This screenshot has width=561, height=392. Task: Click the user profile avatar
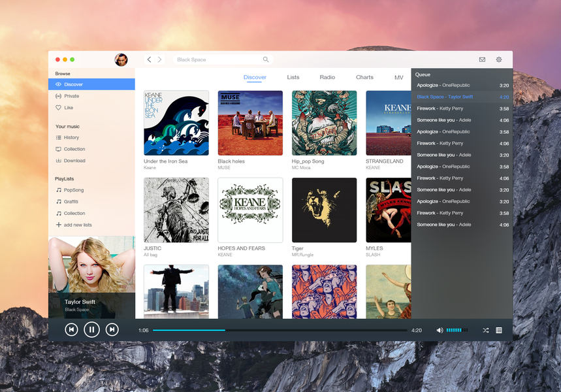click(121, 60)
